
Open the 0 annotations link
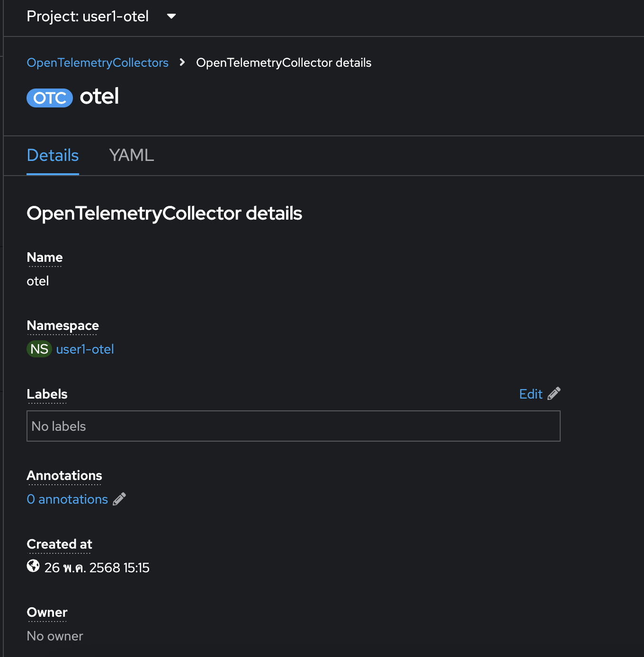(67, 499)
